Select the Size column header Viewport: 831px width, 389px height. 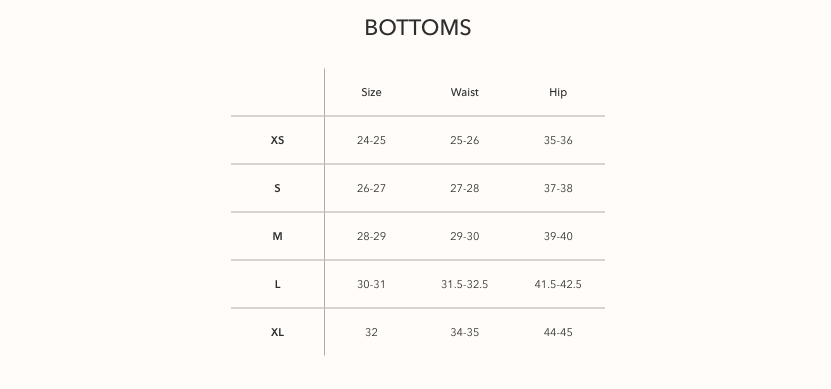[371, 92]
